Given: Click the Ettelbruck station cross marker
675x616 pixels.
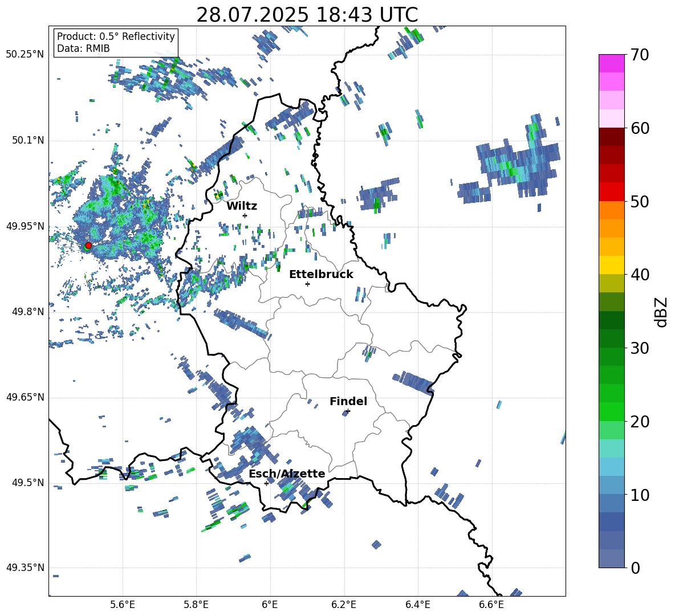Looking at the screenshot, I should [307, 284].
